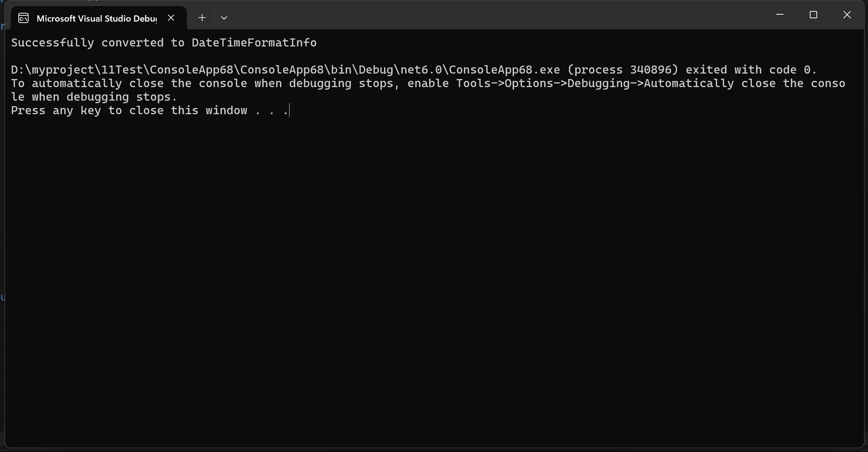868x452 pixels.
Task: Click the 'process 340896' text
Action: pyautogui.click(x=622, y=70)
